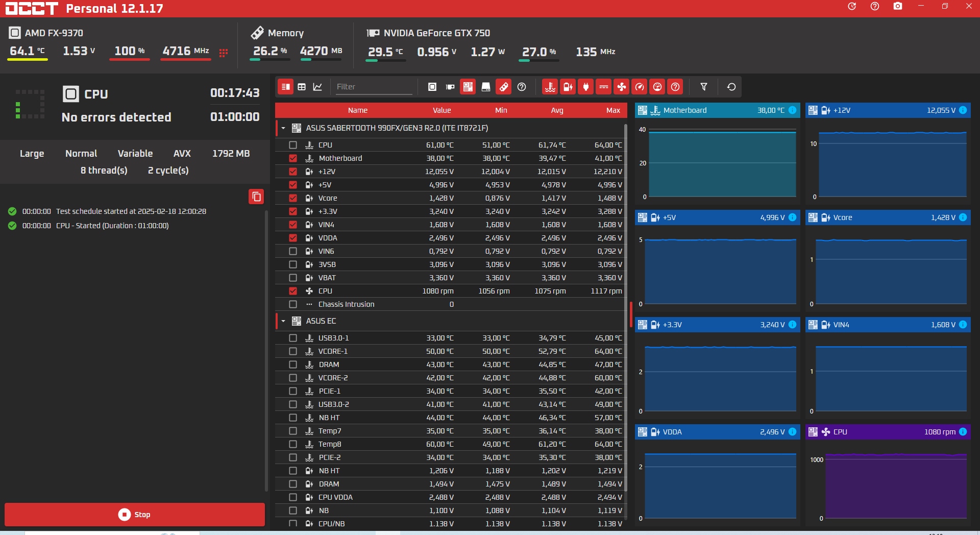Select the NB HT temperature row
This screenshot has height=535, width=980.
pos(451,418)
